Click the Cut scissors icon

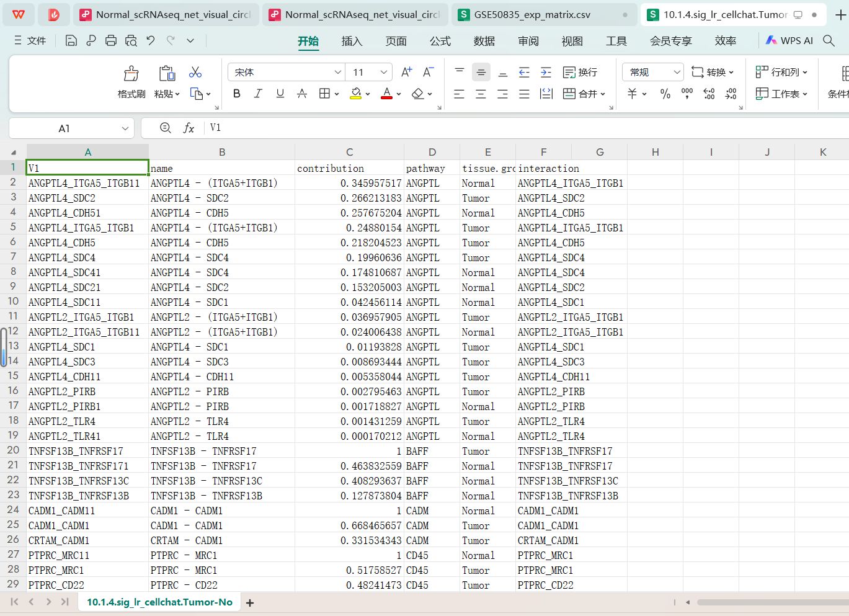[x=195, y=73]
